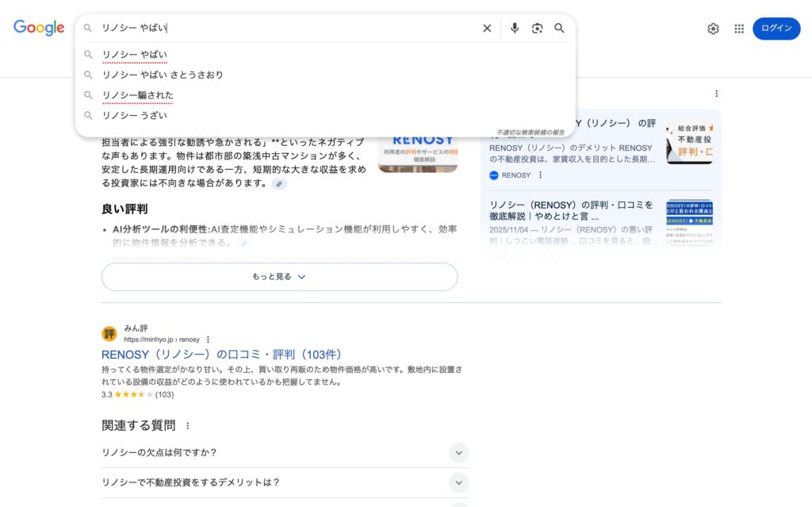Image resolution: width=812 pixels, height=507 pixels.
Task: Click the ログイン button
Action: click(x=776, y=29)
